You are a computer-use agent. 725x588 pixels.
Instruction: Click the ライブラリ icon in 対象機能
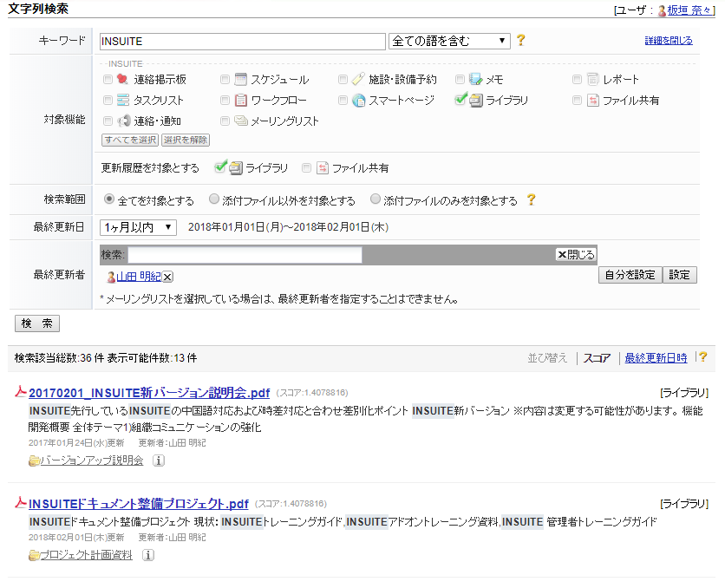tap(476, 101)
